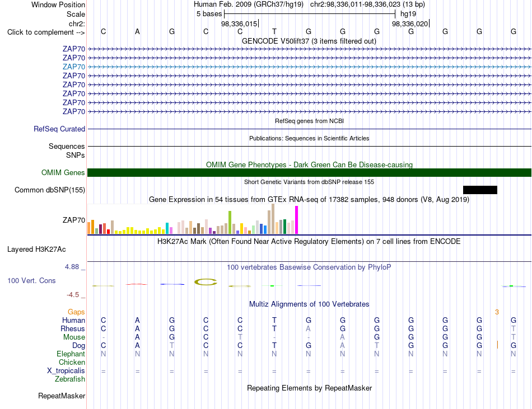Open the RefSeq Curated track label

click(x=59, y=129)
